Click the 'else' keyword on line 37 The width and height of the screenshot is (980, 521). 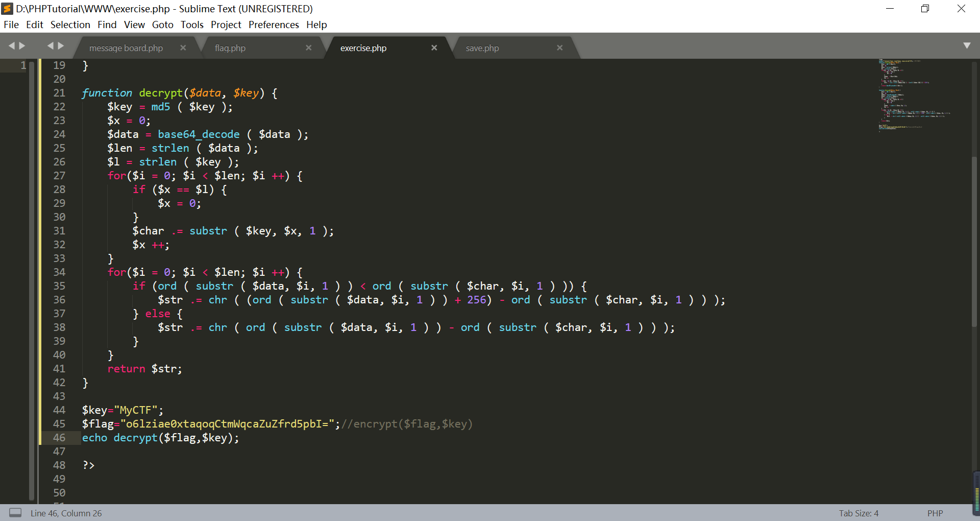click(x=158, y=314)
